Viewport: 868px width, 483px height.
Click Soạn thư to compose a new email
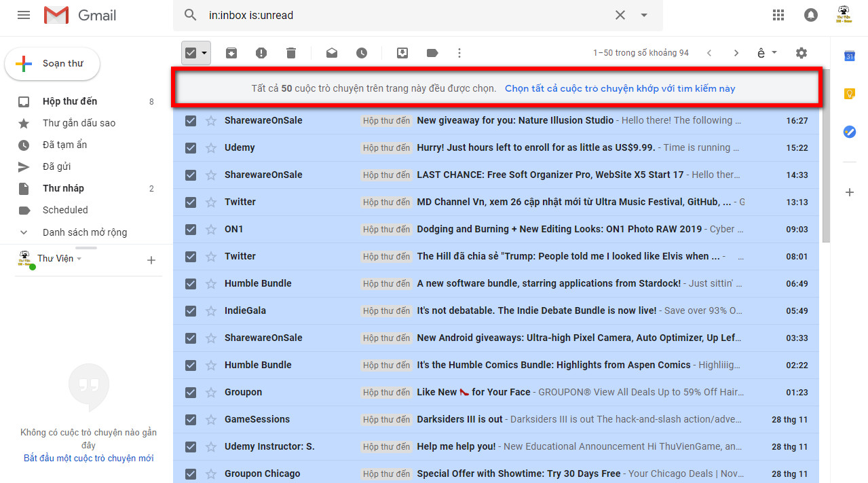point(52,63)
